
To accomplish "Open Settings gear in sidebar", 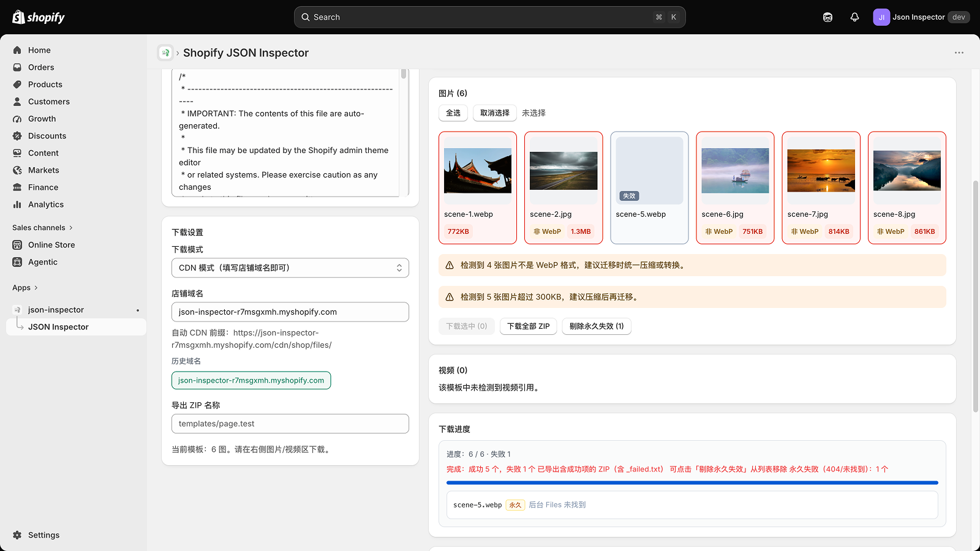I will 17,535.
